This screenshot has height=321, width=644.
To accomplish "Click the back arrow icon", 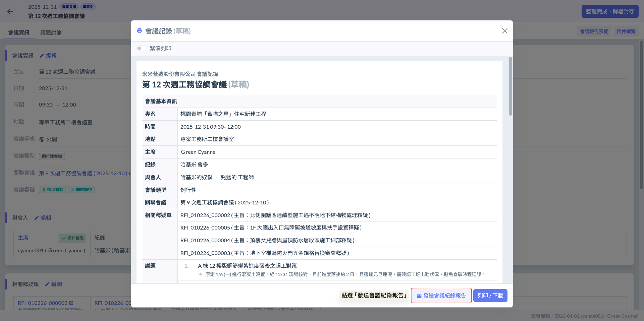I will tap(10, 11).
